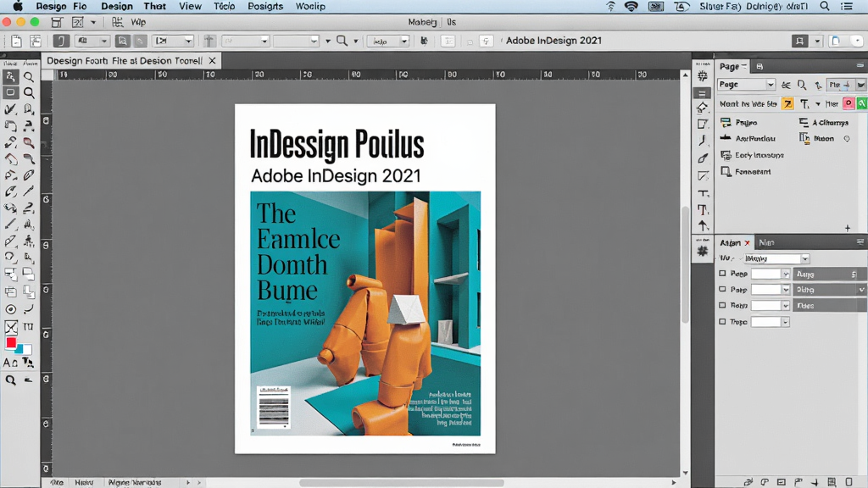868x488 pixels.
Task: Click the orange Z icon in Page panel
Action: (787, 103)
